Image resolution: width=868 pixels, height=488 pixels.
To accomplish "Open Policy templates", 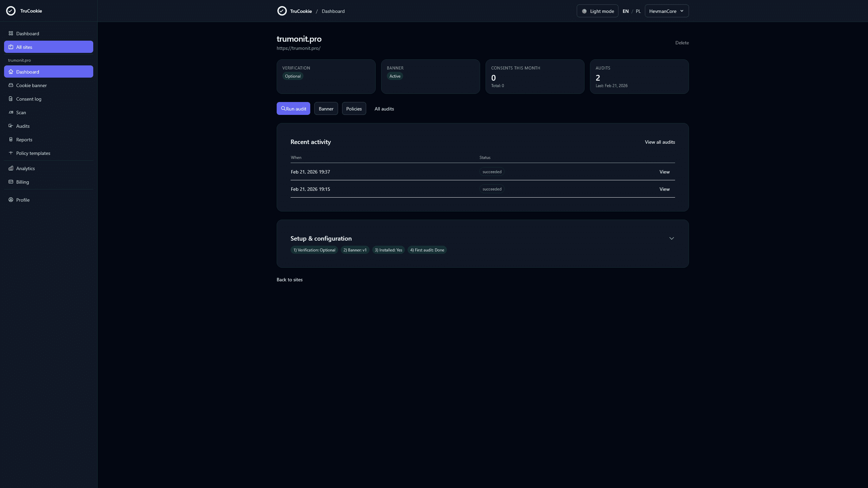I will click(x=34, y=153).
